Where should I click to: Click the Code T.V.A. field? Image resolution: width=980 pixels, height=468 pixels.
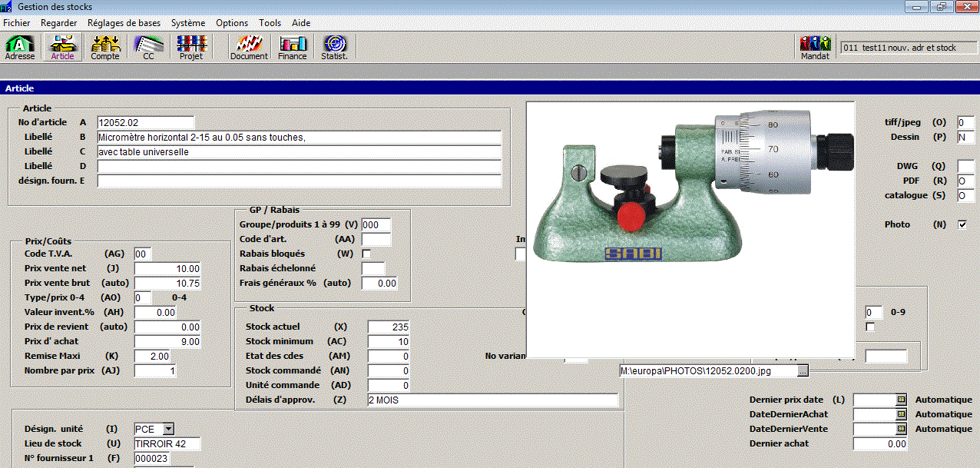(143, 254)
